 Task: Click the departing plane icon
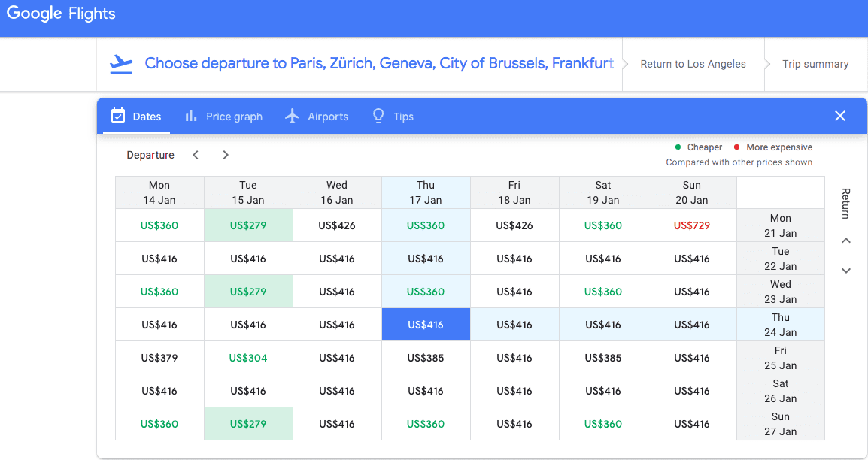click(x=121, y=64)
